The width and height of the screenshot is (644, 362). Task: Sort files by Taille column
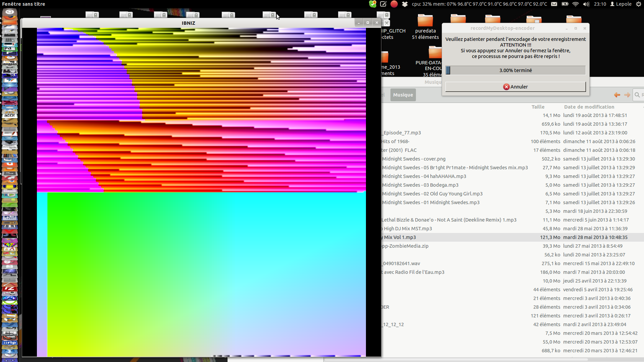538,107
